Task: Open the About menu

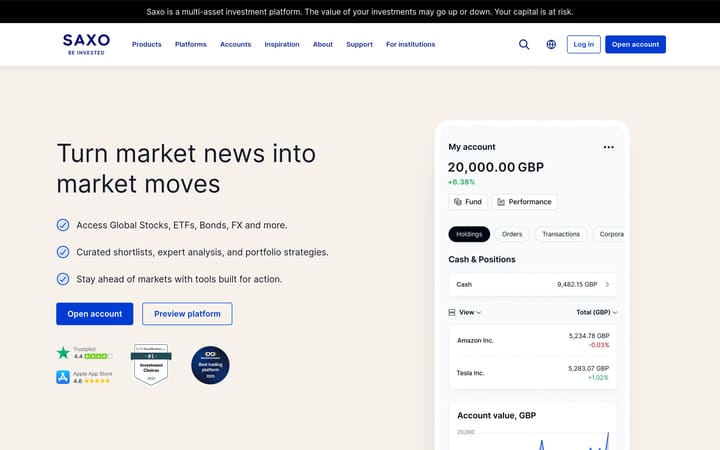Action: (x=323, y=45)
